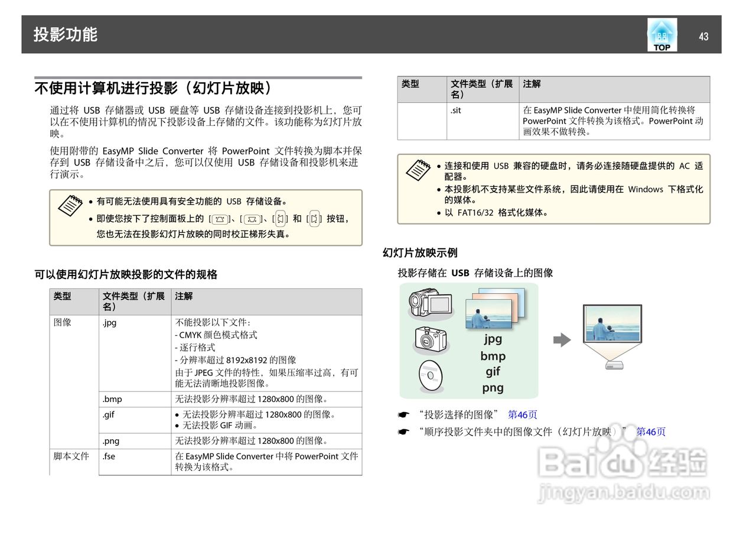The width and height of the screenshot is (756, 535).
Task: Click the 图像 type cell in table
Action: point(74,382)
